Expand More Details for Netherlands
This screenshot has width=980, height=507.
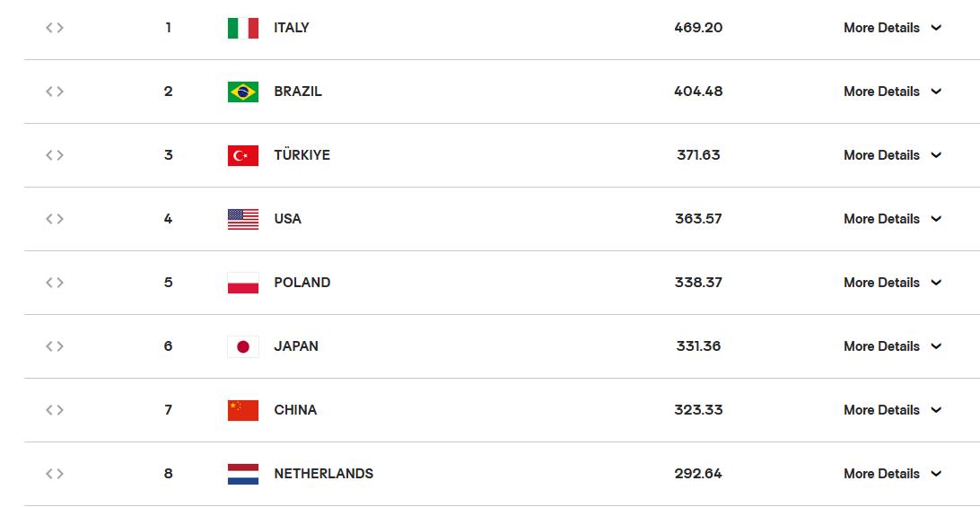892,475
